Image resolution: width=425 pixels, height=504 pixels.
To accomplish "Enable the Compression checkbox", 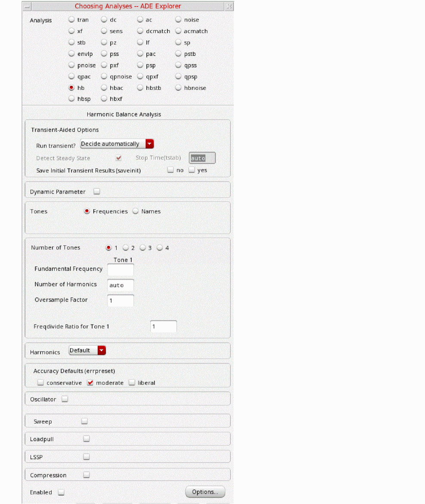I will [x=86, y=475].
